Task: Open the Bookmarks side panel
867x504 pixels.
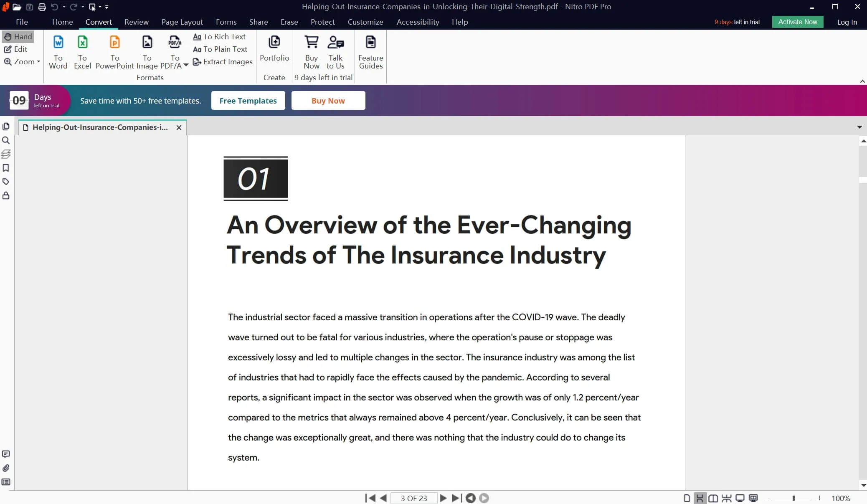Action: 6,168
